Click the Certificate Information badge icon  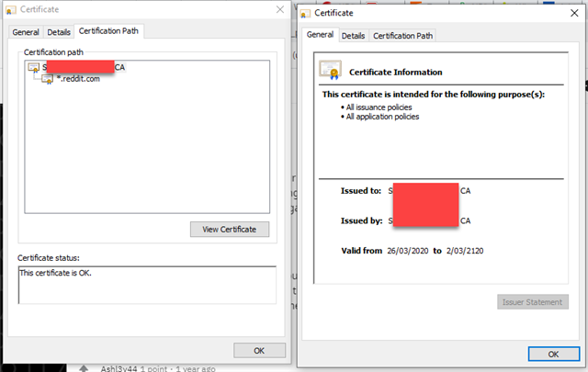[330, 72]
